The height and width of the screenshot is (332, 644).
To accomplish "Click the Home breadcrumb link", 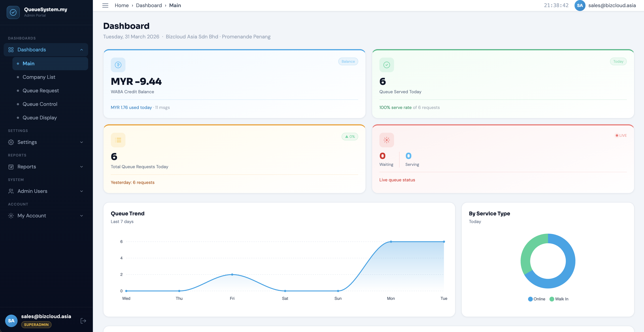I will click(x=122, y=5).
